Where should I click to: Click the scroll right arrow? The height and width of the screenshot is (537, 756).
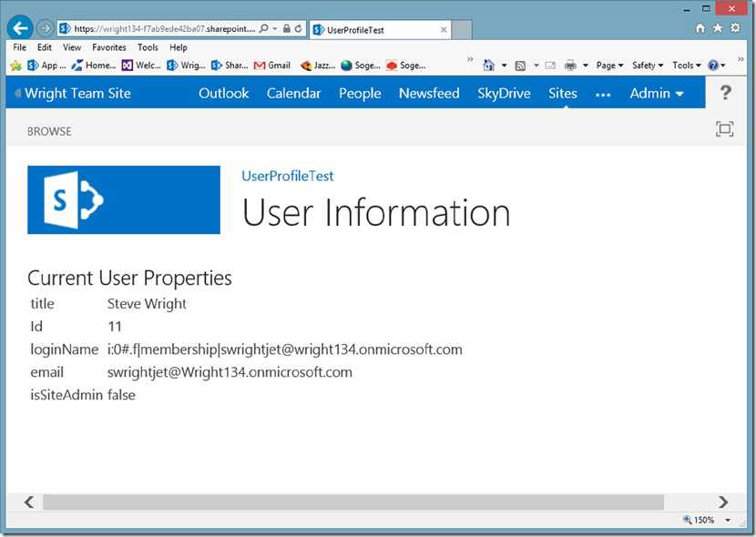tap(722, 502)
